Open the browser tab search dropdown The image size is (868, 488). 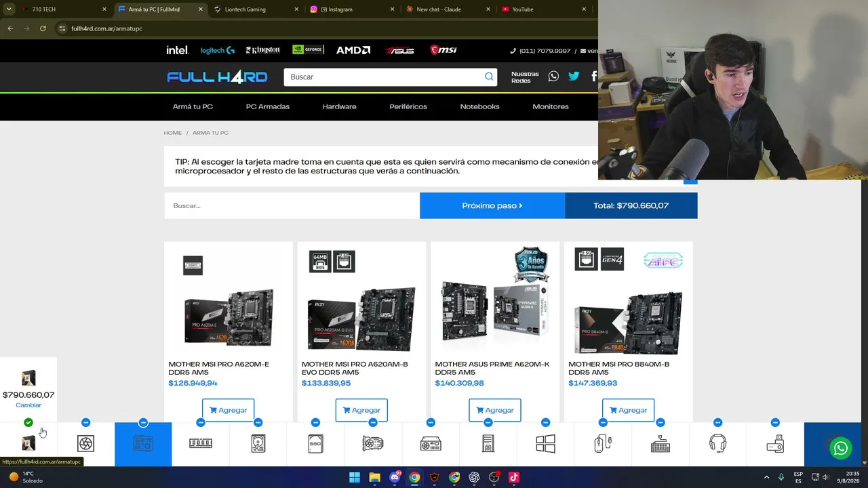point(9,9)
